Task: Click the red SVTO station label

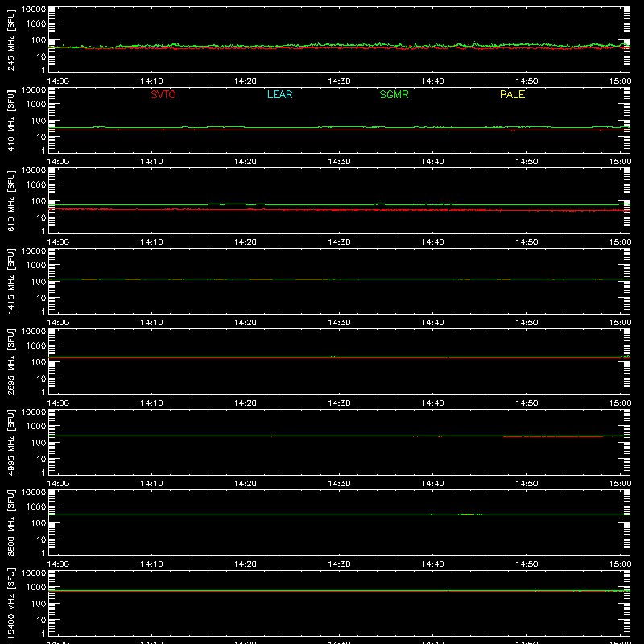Action: pyautogui.click(x=163, y=94)
